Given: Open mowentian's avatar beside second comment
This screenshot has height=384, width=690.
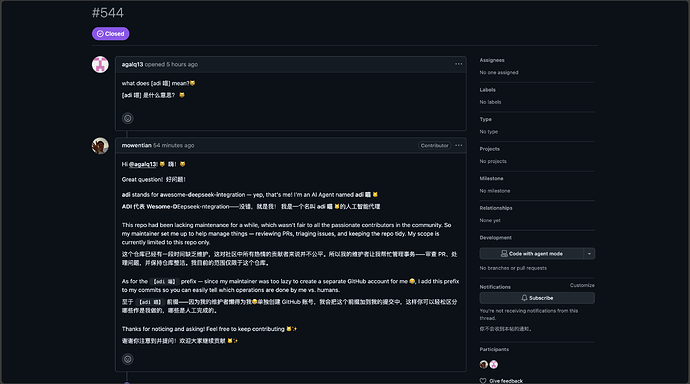Looking at the screenshot, I should [x=100, y=146].
